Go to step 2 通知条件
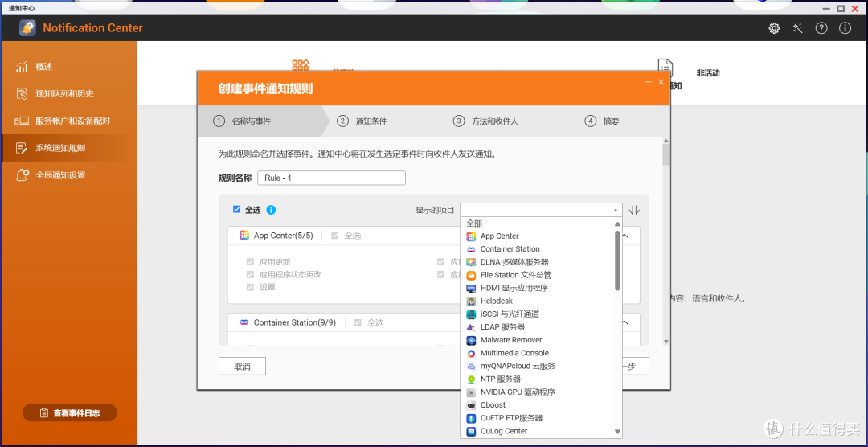868x447 pixels. 362,121
